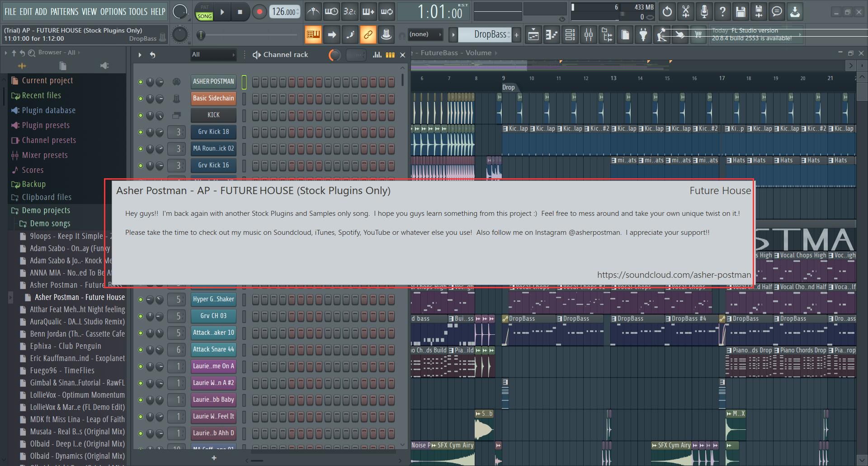
Task: Click the undo history icon
Action: (667, 12)
